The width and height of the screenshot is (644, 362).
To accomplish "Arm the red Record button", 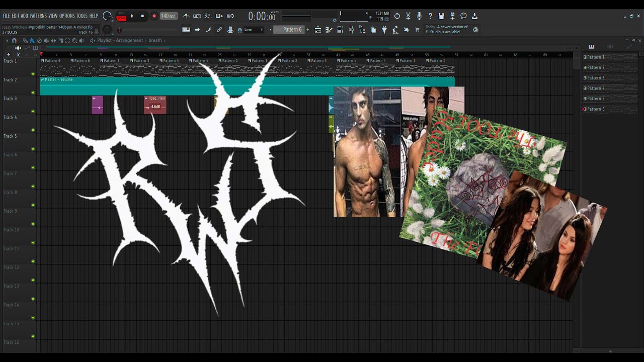I will (x=154, y=16).
